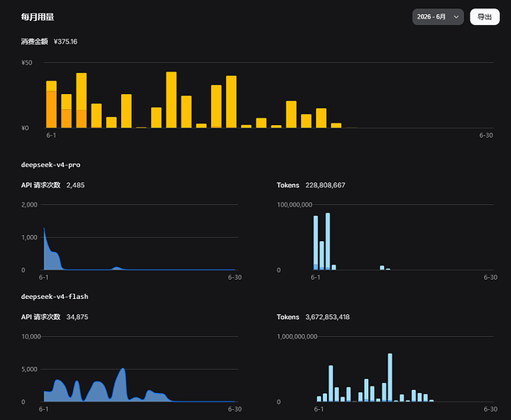Click the tallest bar in flash Tokens chart

pyautogui.click(x=390, y=377)
